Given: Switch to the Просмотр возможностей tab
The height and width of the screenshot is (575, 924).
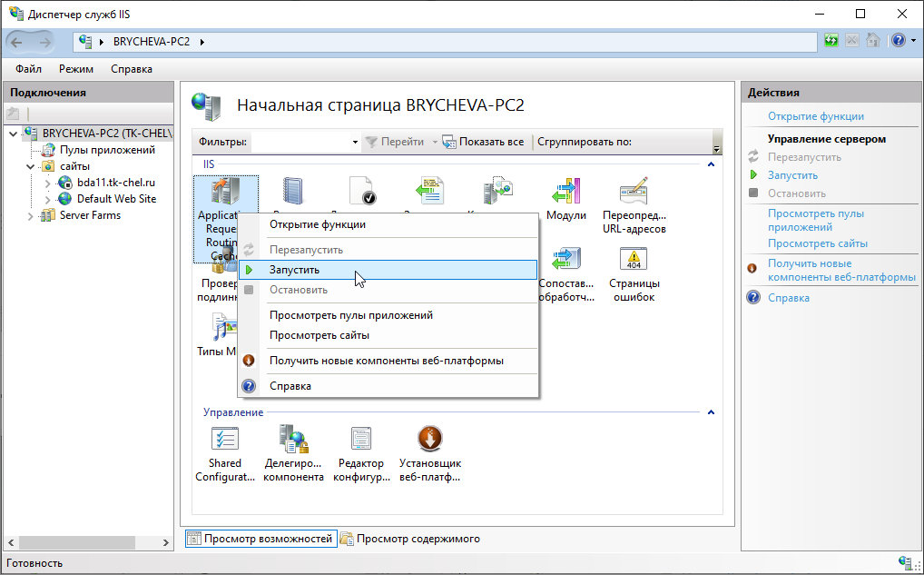Looking at the screenshot, I should (261, 539).
